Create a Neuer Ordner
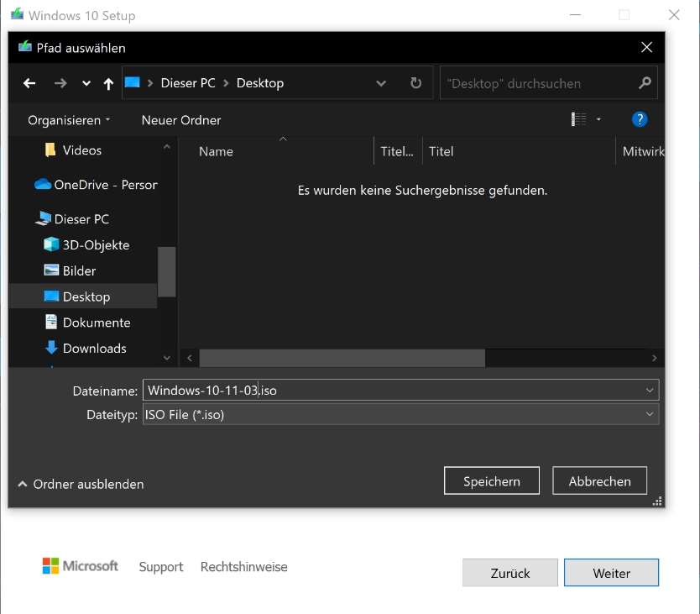 pos(180,120)
